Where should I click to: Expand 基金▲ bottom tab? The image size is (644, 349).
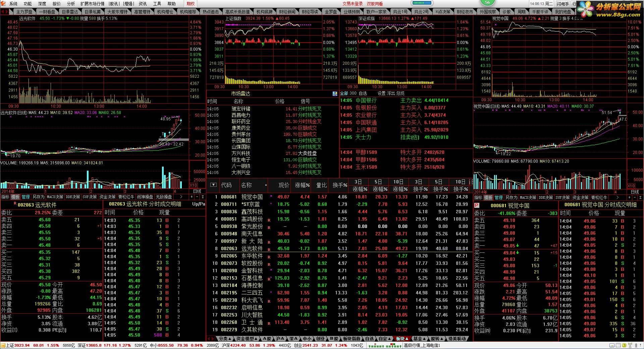click(419, 339)
